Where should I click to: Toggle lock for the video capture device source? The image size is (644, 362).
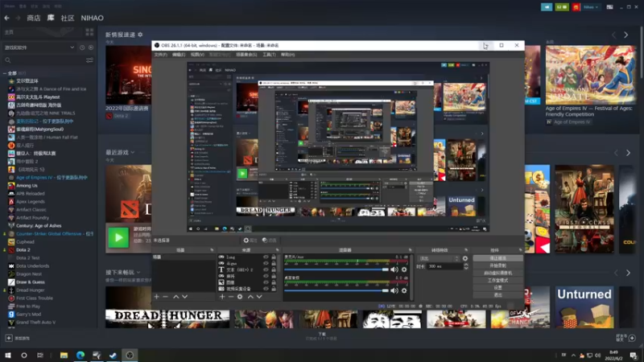pyautogui.click(x=274, y=289)
